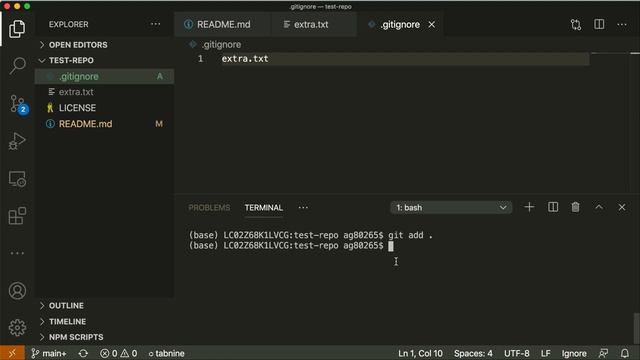The height and width of the screenshot is (360, 640).
Task: Switch to the README.md editor tab
Action: [x=223, y=24]
